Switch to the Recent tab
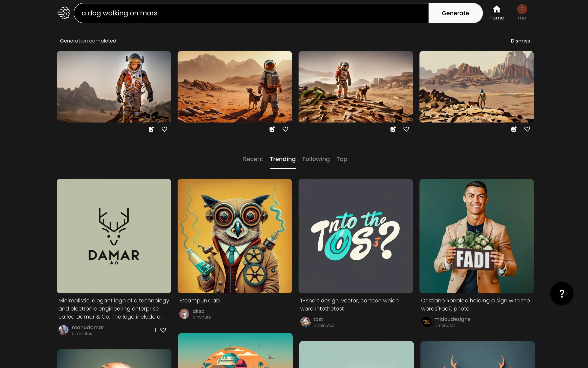The image size is (588, 368). point(253,159)
